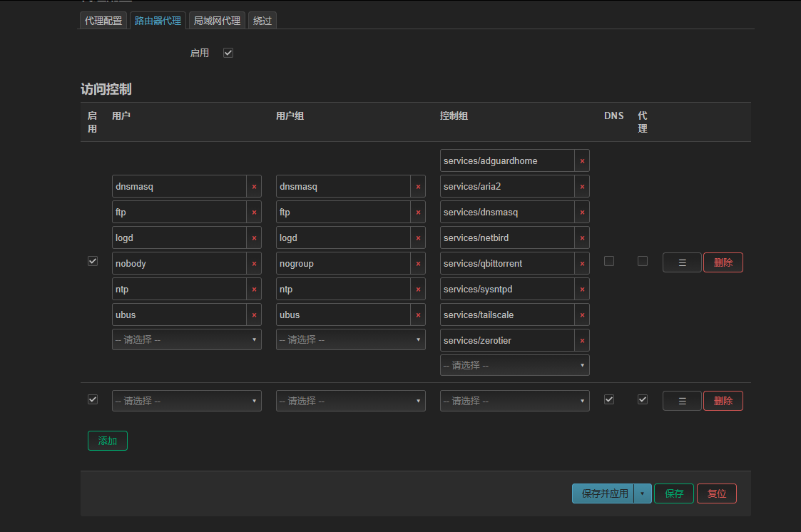Remove nogroup from the user group list
This screenshot has height=532, width=801.
click(x=418, y=263)
